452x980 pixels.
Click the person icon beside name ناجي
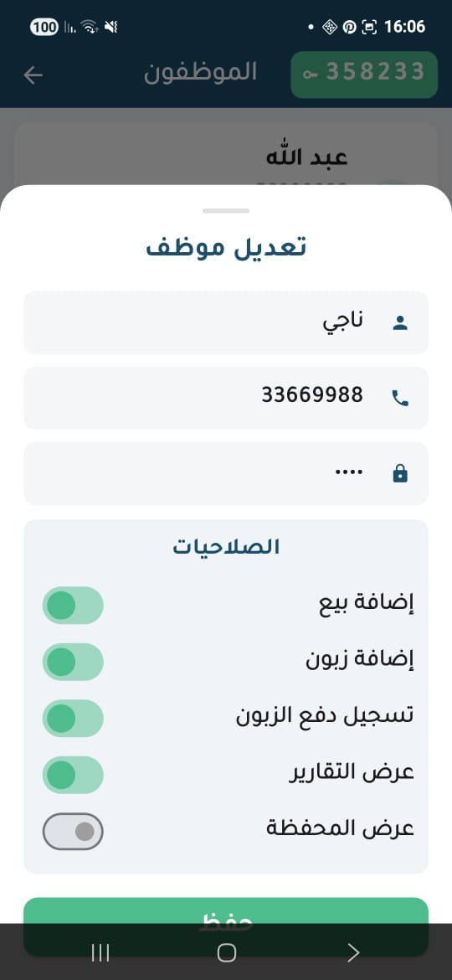399,323
